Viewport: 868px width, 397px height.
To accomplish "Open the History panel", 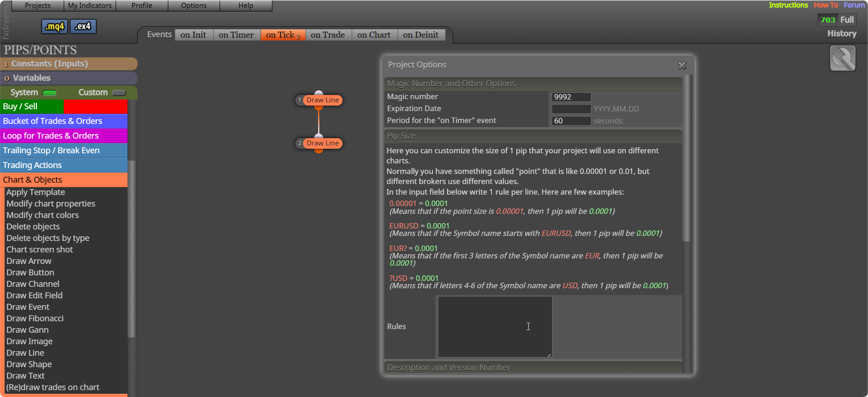I will pos(841,34).
